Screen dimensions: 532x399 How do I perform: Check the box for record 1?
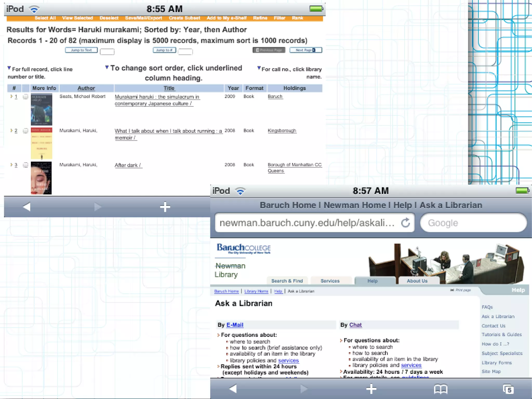tap(25, 97)
